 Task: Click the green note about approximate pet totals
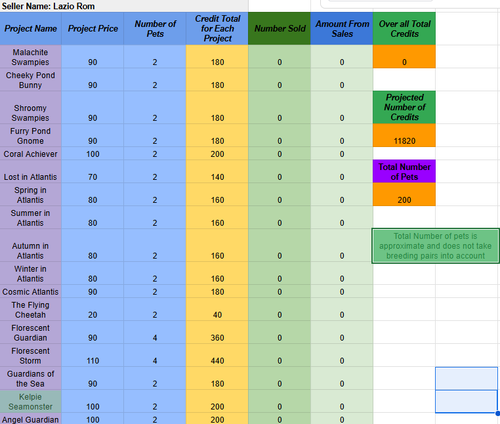click(x=436, y=246)
